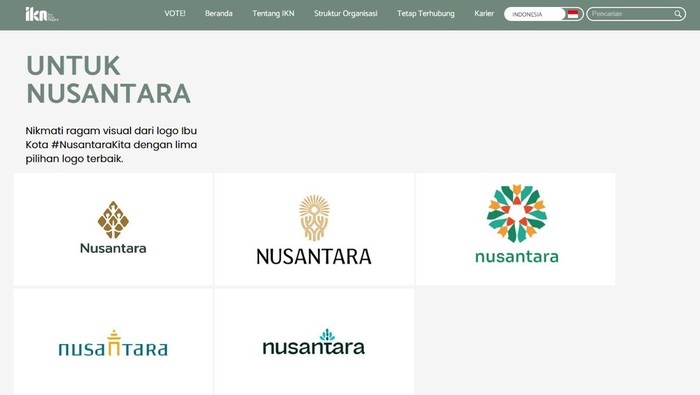Select the teal and yellow nusantara gate logo
This screenshot has height=395, width=700.
click(113, 342)
